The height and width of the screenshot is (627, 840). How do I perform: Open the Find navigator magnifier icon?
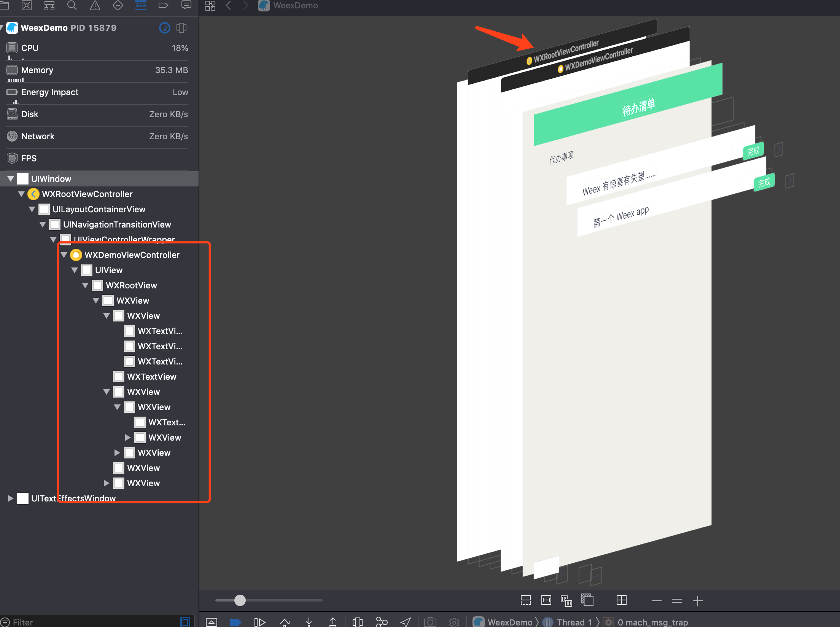click(x=72, y=5)
